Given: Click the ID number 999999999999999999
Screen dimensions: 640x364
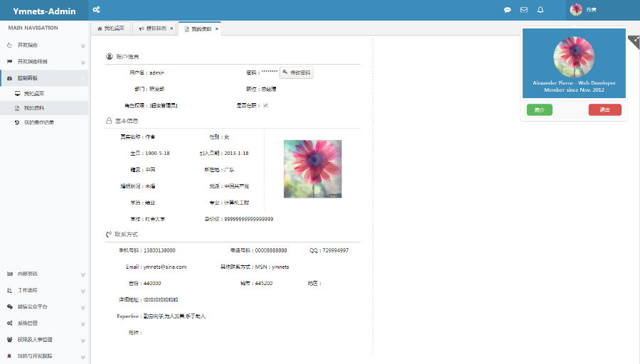Looking at the screenshot, I should coord(249,219).
